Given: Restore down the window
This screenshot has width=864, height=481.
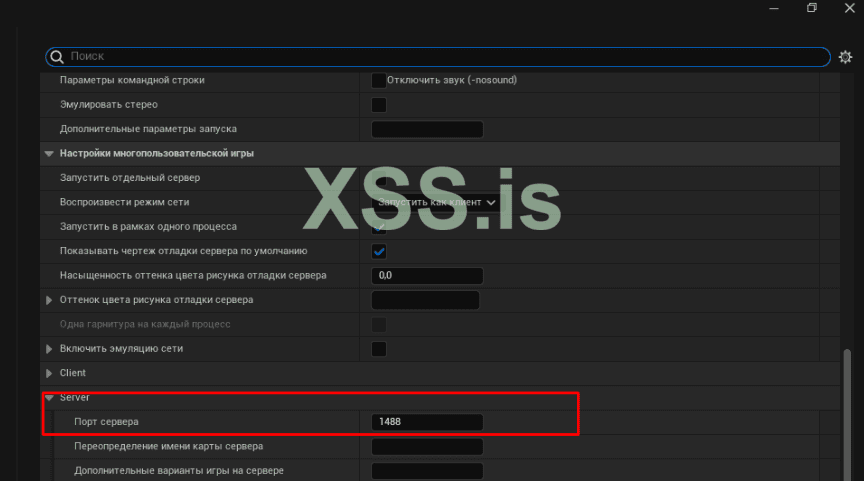Looking at the screenshot, I should (x=812, y=8).
